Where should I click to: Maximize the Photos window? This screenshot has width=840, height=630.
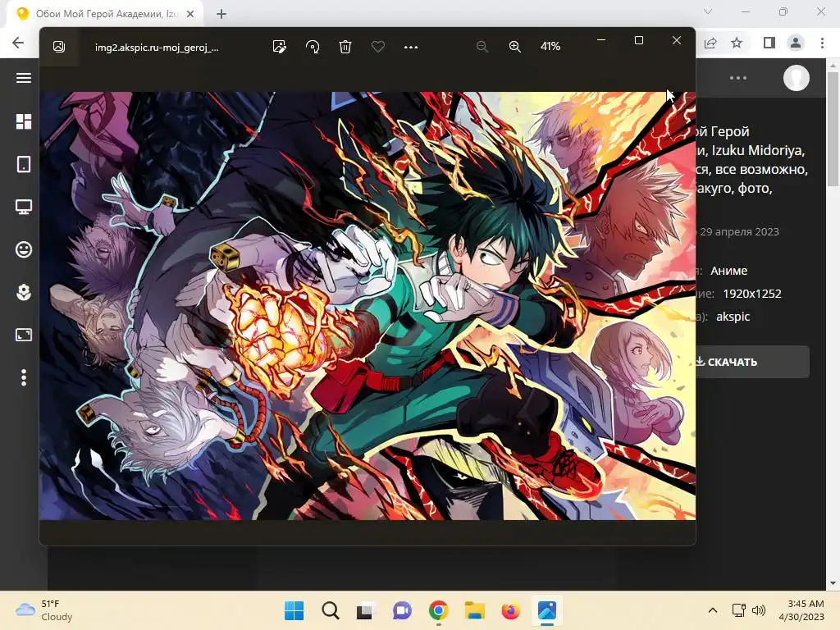pos(638,40)
